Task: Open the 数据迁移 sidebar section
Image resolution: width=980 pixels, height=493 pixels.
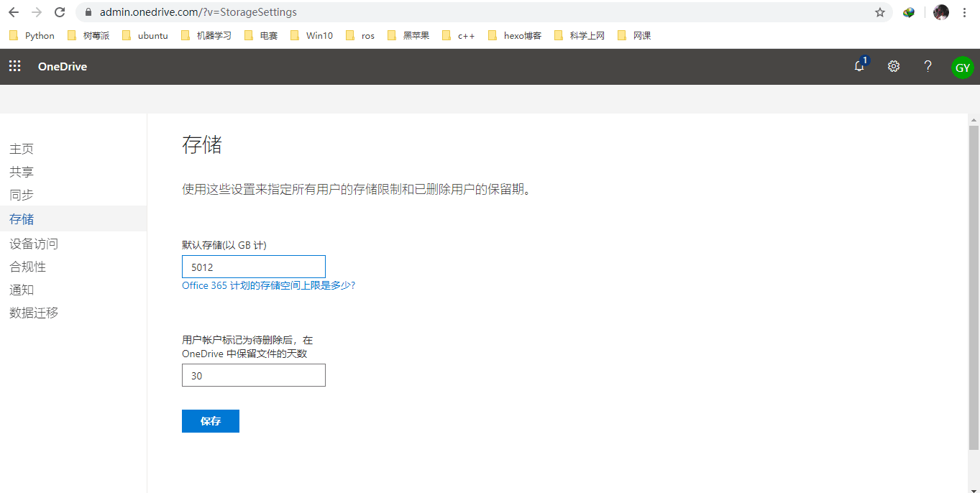Action: tap(34, 313)
